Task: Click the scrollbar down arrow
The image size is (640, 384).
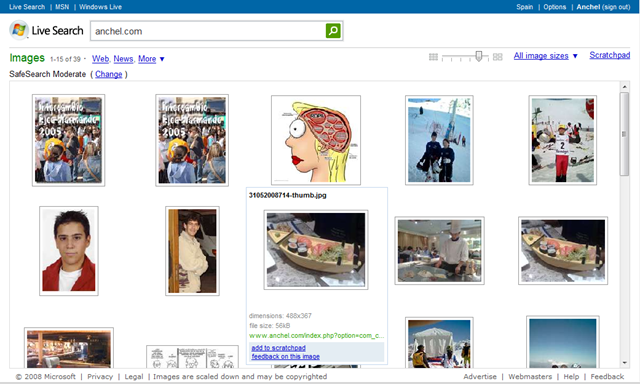Action: [x=624, y=363]
